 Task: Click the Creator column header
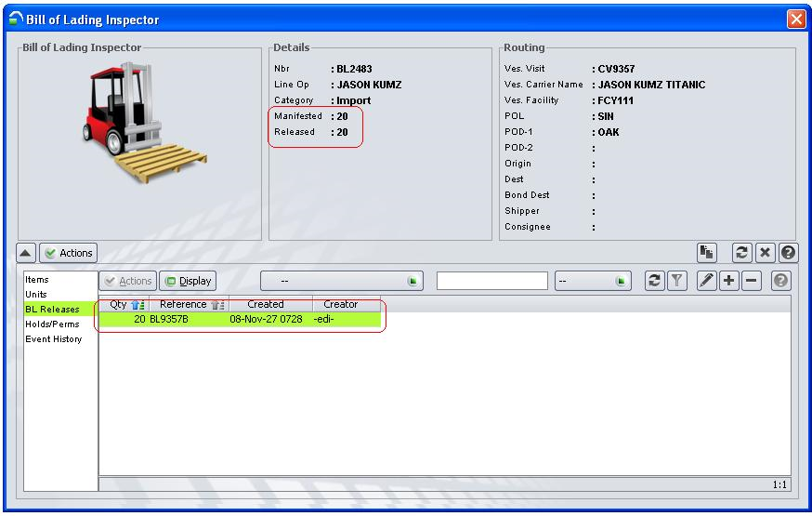pos(347,305)
